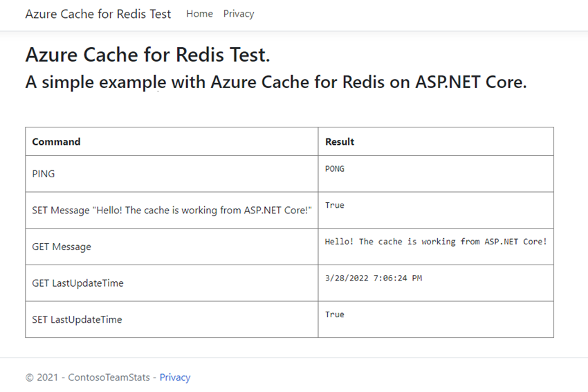Select the Result column header
The width and height of the screenshot is (588, 392).
tap(340, 141)
